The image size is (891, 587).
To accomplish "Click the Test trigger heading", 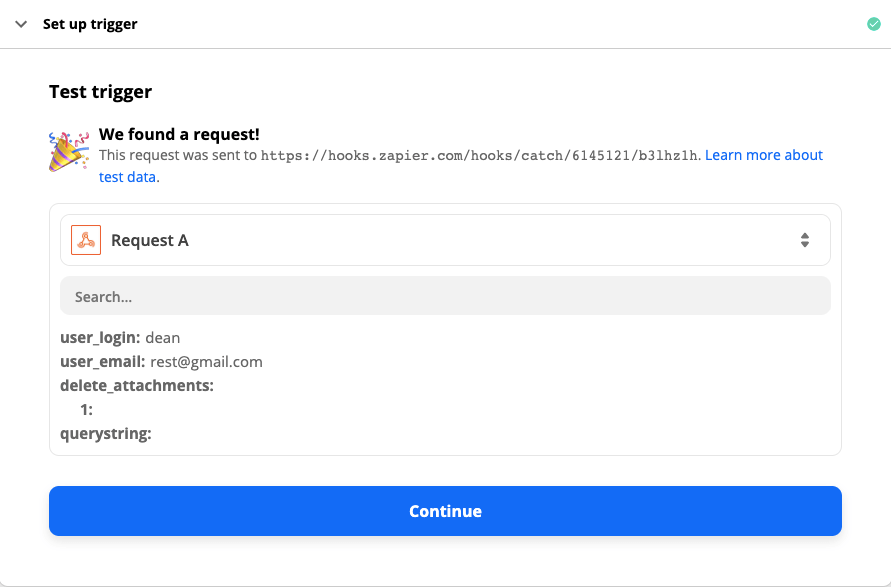I will (x=101, y=91).
